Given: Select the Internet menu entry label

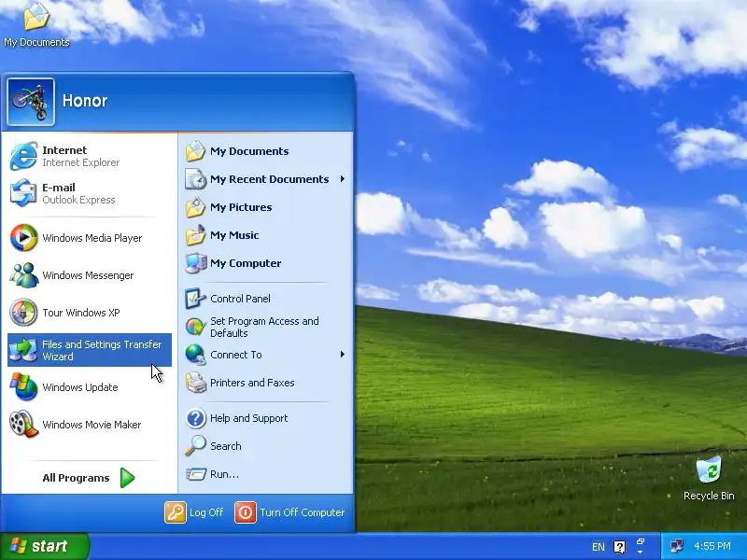Looking at the screenshot, I should click(64, 150).
